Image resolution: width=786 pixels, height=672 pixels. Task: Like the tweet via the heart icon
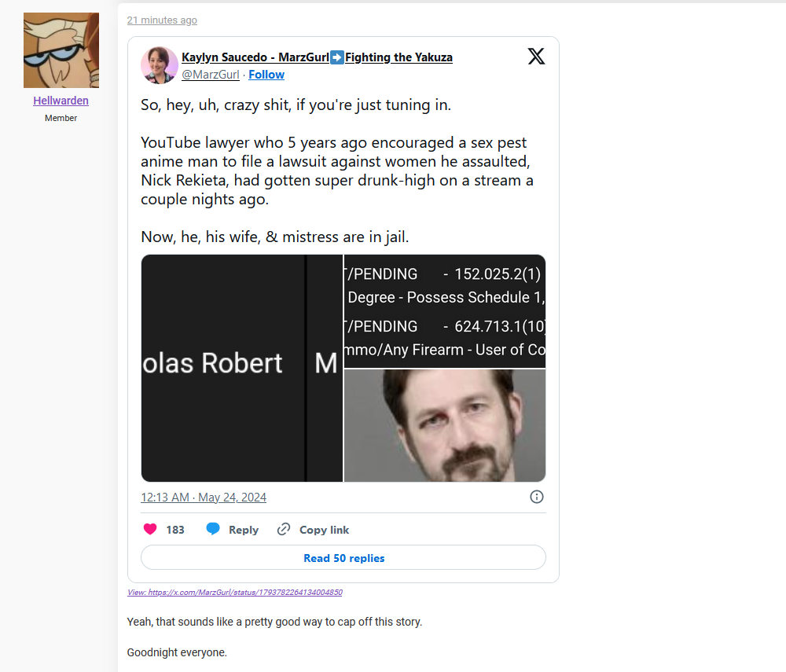pyautogui.click(x=150, y=529)
